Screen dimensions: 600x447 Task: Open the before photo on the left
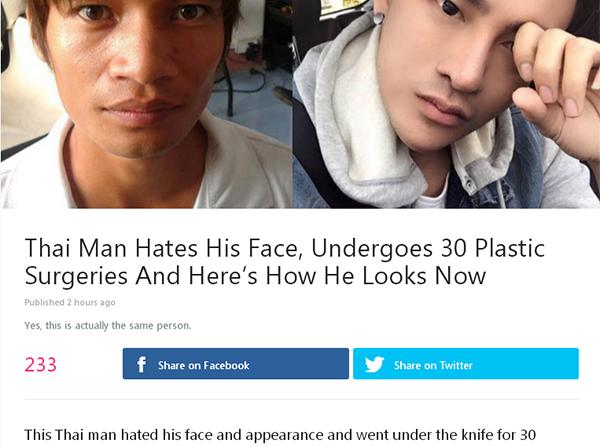pos(146,104)
